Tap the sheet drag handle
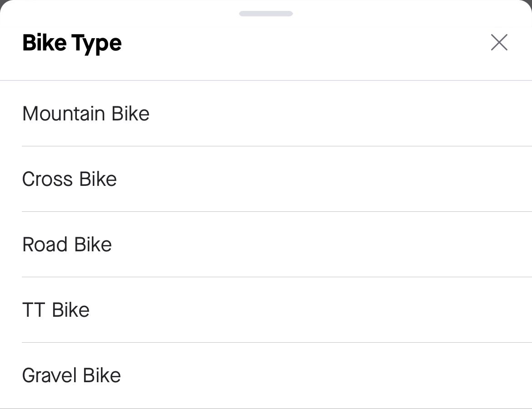This screenshot has width=532, height=409. pos(266,14)
